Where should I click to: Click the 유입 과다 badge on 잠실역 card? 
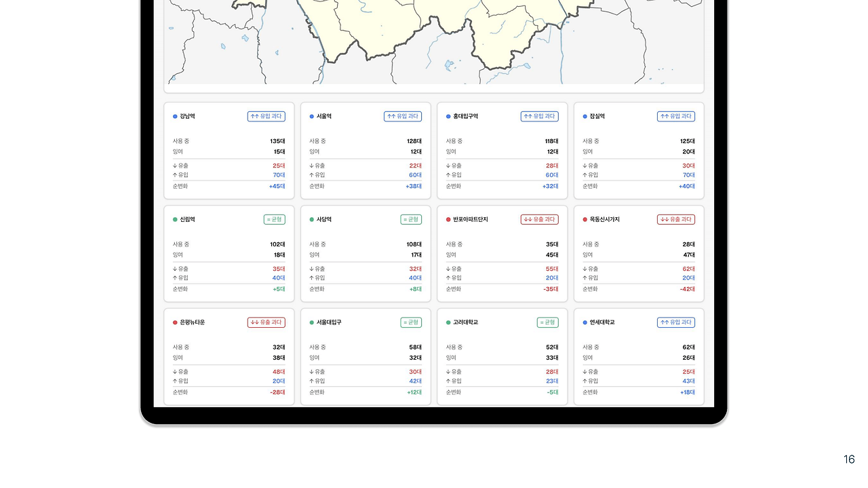(676, 117)
